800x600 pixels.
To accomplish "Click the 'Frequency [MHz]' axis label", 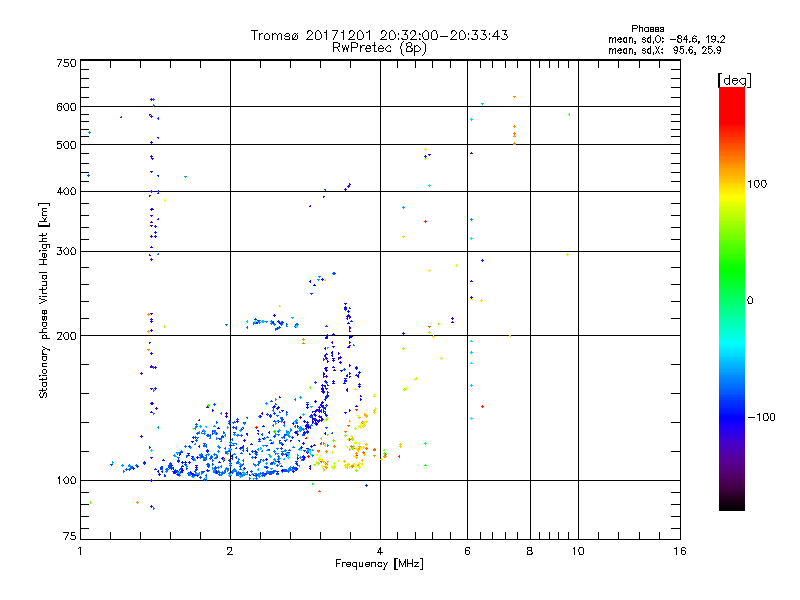I will pyautogui.click(x=379, y=564).
